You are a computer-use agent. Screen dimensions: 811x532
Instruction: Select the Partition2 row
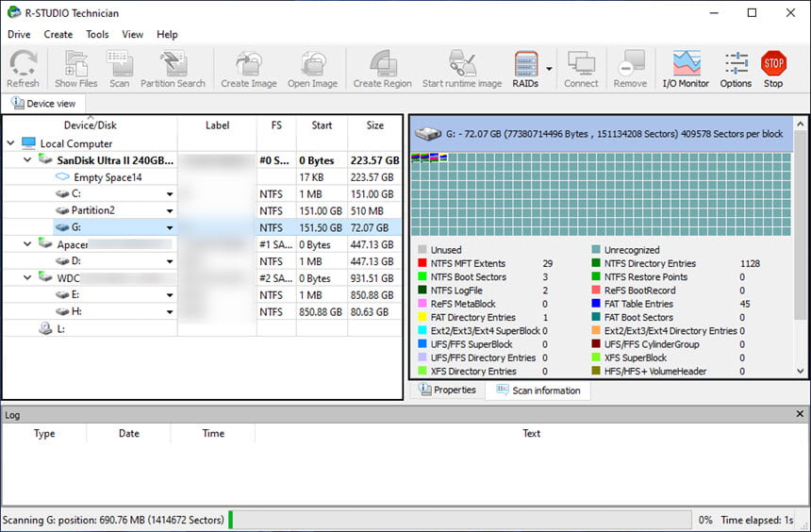(x=202, y=210)
